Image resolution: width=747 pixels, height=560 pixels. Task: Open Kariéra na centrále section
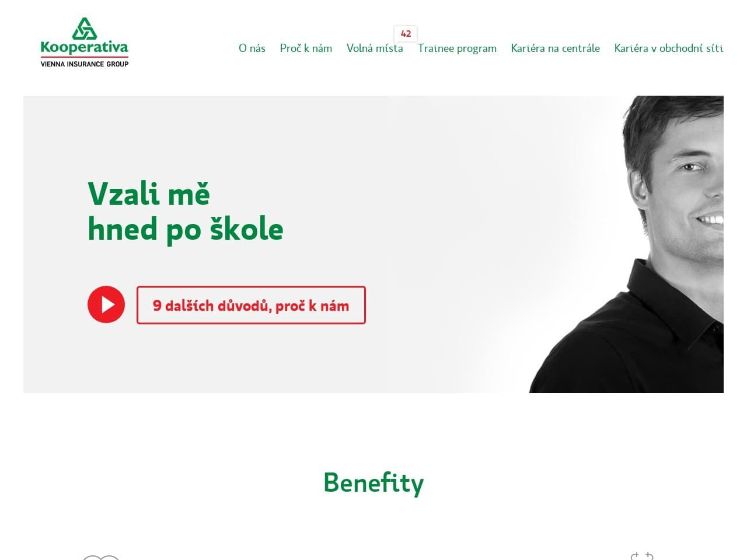click(x=556, y=48)
